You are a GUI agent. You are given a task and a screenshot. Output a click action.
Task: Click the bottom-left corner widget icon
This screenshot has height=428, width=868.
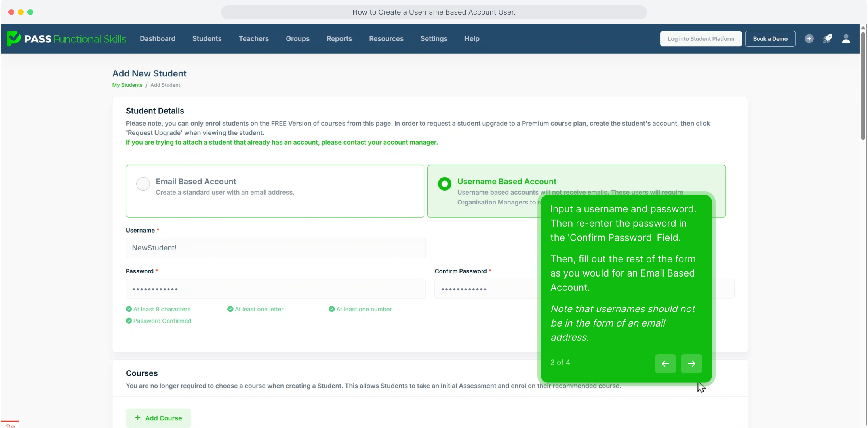pyautogui.click(x=10, y=425)
